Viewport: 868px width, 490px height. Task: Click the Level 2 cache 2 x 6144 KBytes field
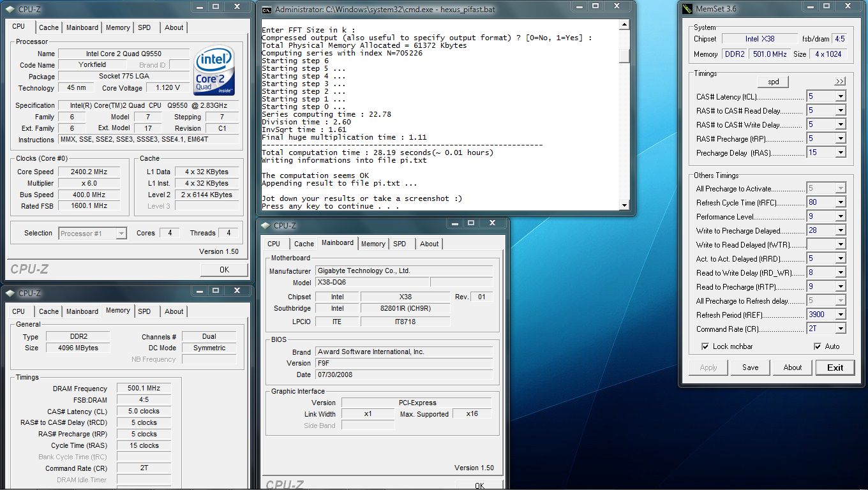coord(207,195)
